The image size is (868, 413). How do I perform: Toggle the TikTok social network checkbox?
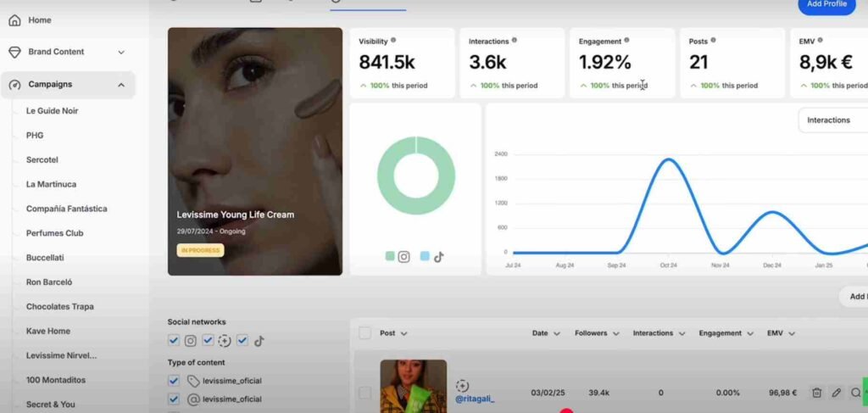click(x=242, y=340)
